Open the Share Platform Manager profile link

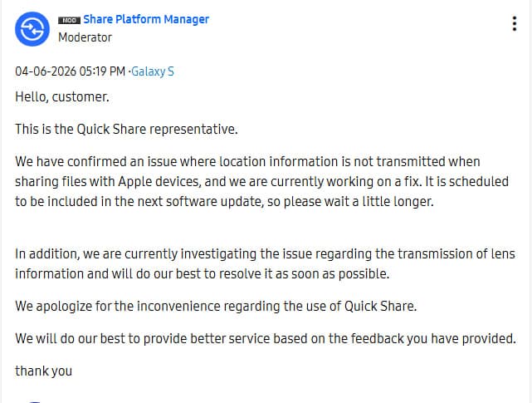pyautogui.click(x=146, y=19)
